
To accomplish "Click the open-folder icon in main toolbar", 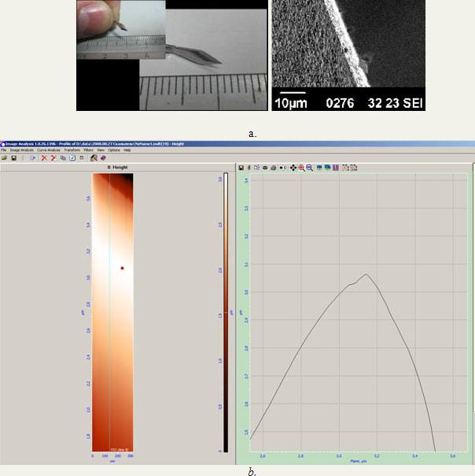I will [4, 158].
